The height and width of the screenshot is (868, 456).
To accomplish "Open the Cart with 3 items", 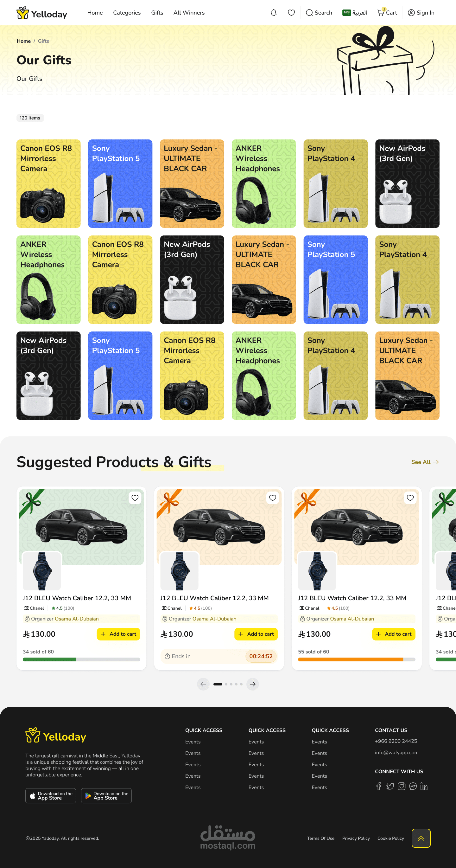I will [387, 12].
